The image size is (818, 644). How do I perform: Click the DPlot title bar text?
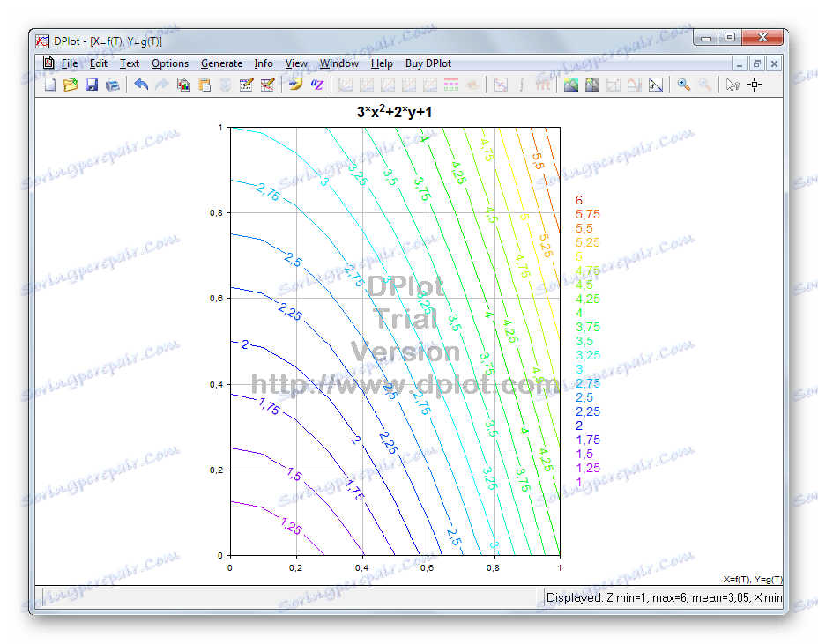pos(108,41)
